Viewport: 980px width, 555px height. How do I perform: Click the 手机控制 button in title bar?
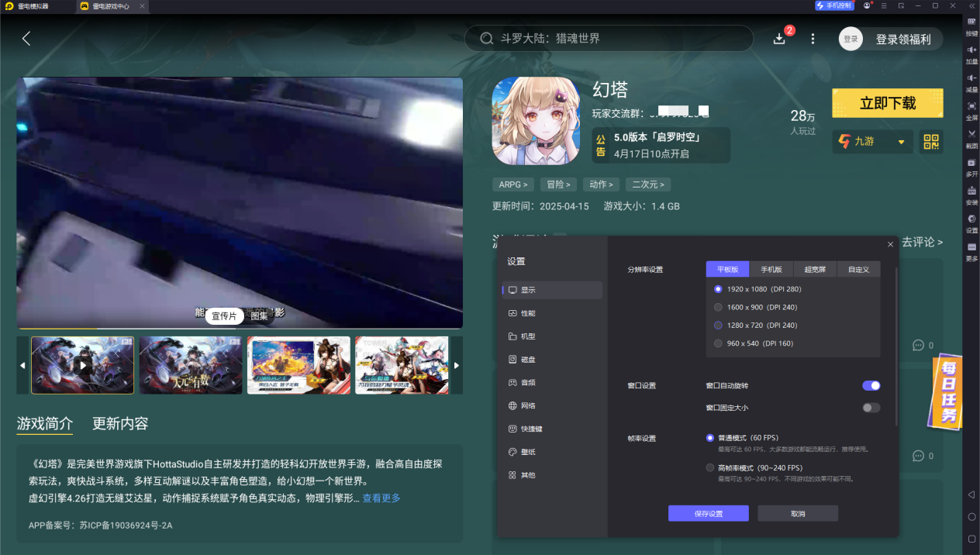[834, 5]
